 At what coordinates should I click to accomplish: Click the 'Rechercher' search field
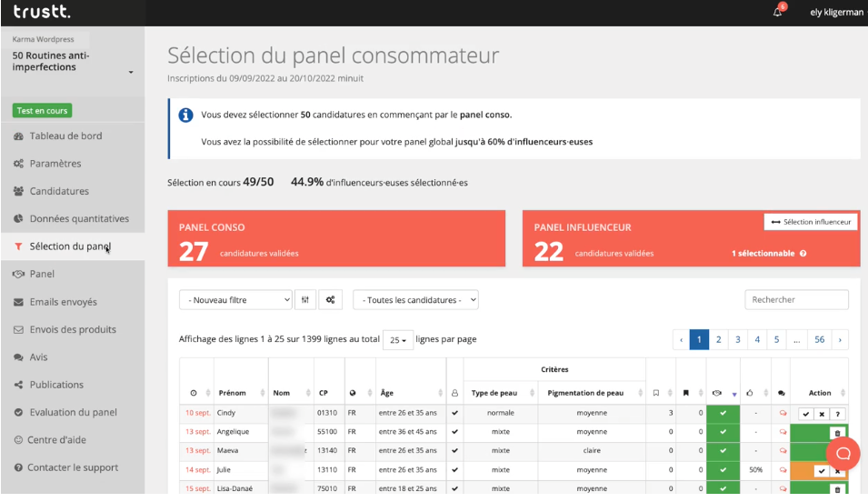pos(796,299)
